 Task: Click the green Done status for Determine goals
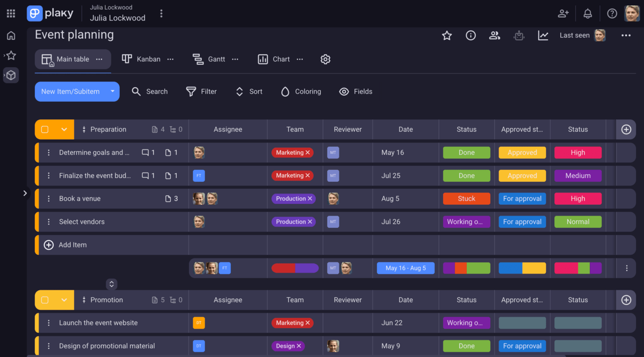coord(466,152)
